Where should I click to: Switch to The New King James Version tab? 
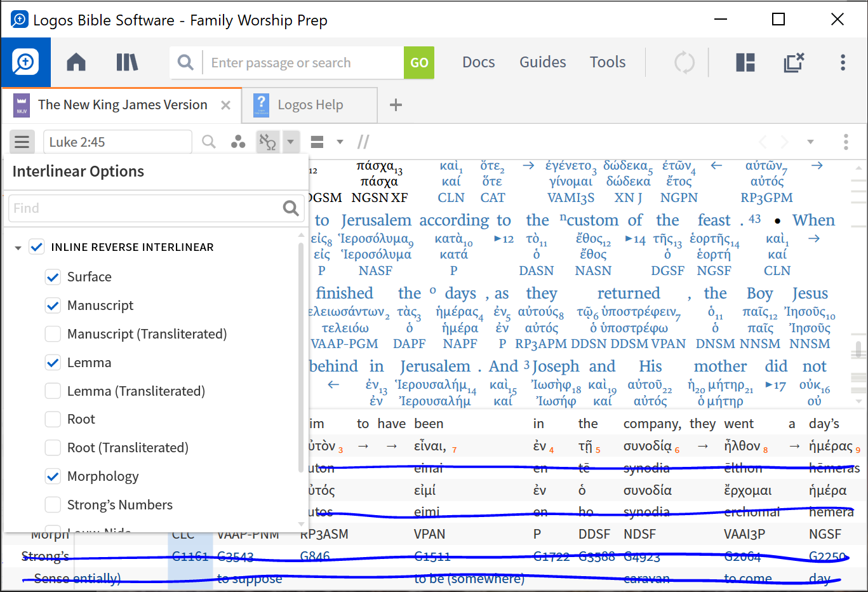(123, 105)
